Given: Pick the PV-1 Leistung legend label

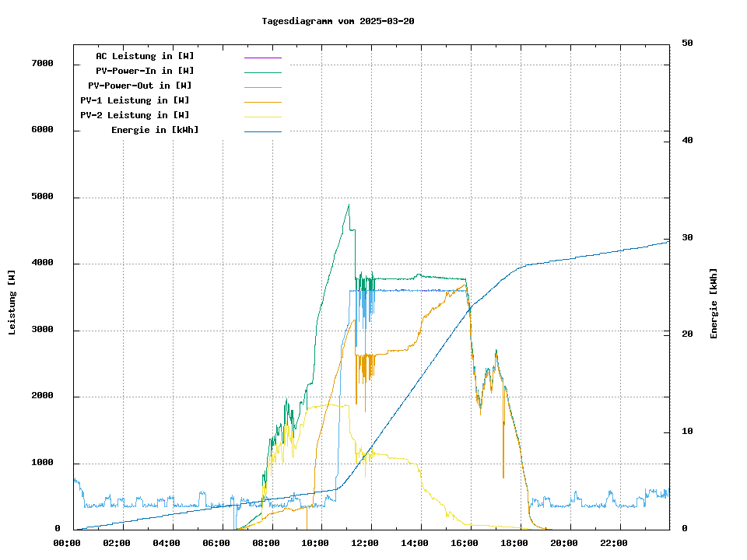Looking at the screenshot, I should pos(135,100).
